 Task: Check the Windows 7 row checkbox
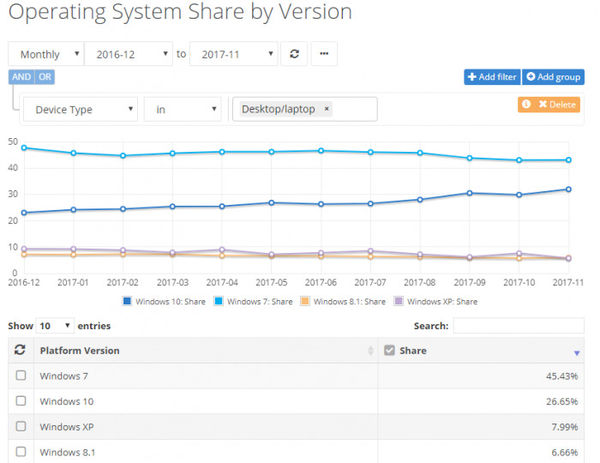coord(21,375)
